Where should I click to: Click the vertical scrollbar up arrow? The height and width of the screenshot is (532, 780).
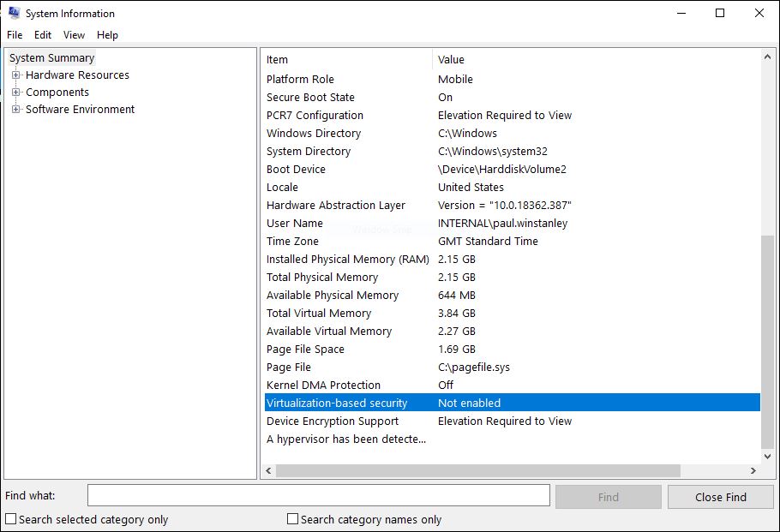pos(767,58)
